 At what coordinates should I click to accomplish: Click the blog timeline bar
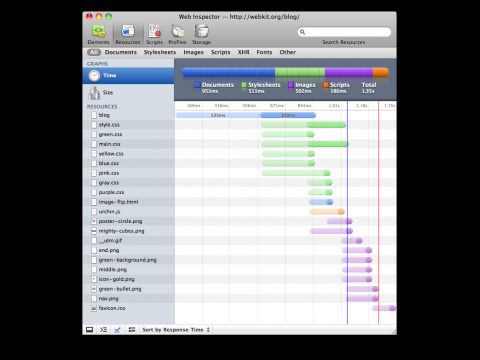tap(246, 115)
